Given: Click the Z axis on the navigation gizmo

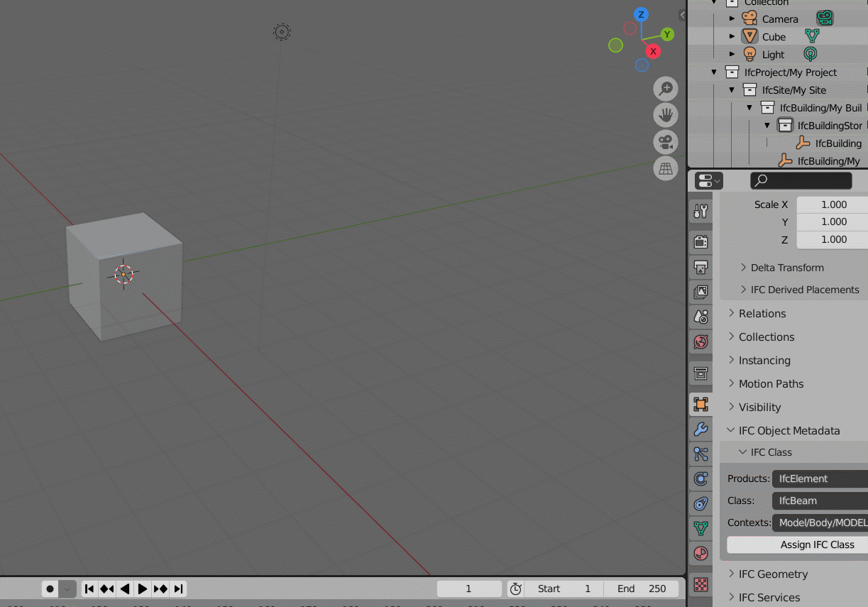Looking at the screenshot, I should (x=641, y=14).
